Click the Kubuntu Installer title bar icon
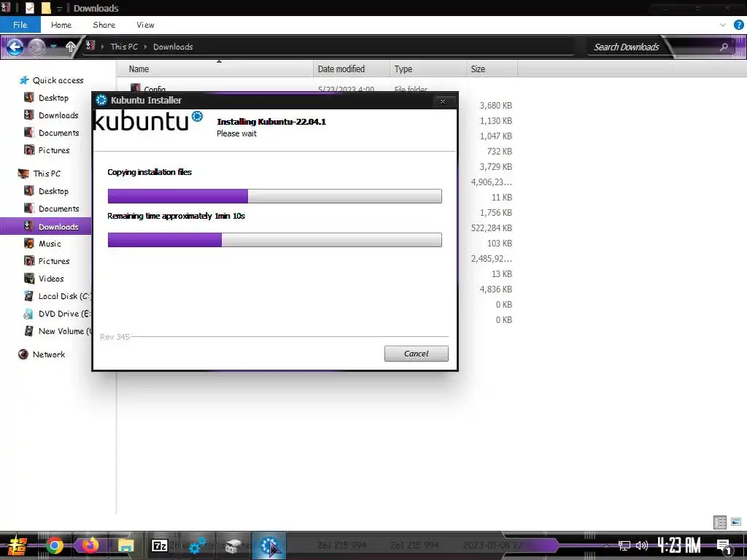The width and height of the screenshot is (747, 560). [101, 100]
